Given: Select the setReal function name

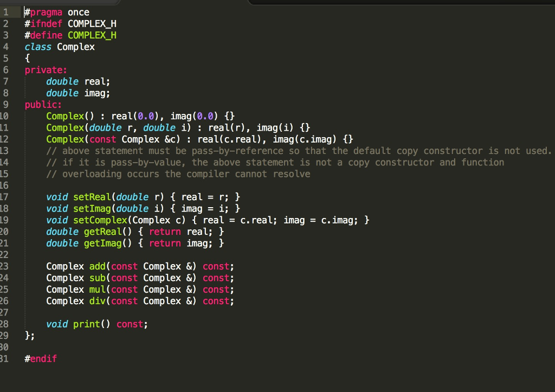Looking at the screenshot, I should point(92,197).
